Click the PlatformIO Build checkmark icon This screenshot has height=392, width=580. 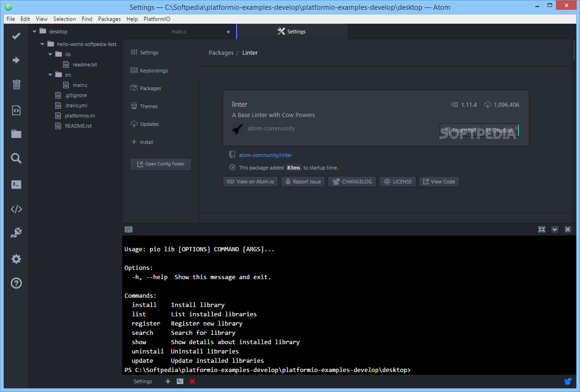pos(16,36)
